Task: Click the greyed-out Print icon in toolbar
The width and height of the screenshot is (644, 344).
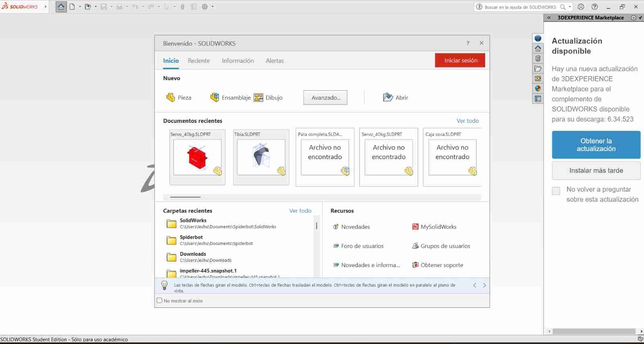Action: coord(119,7)
